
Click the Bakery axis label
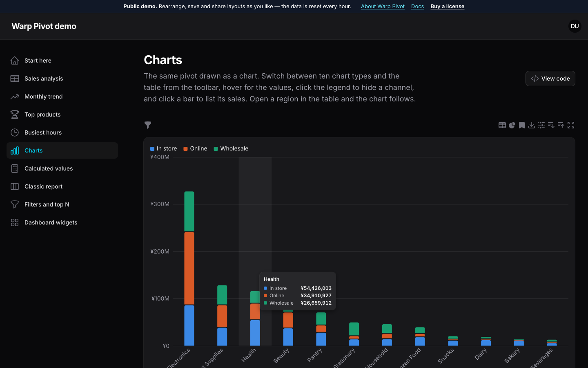(x=512, y=355)
